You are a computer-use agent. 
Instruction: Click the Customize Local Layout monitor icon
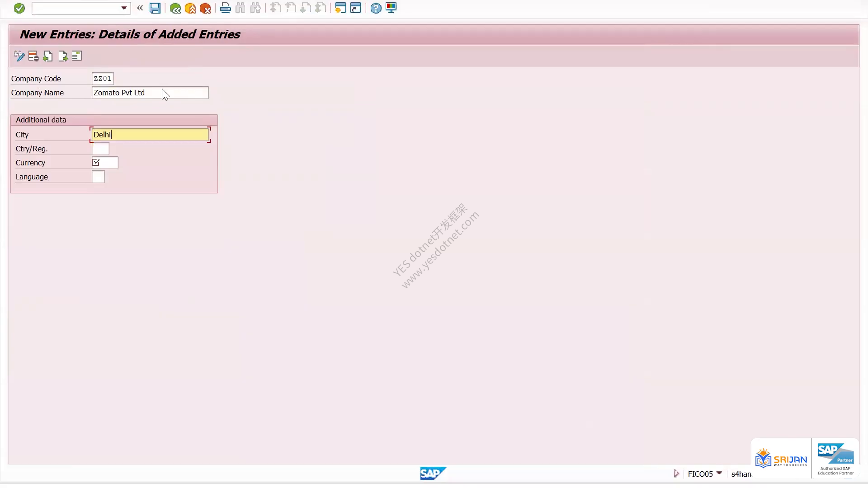click(391, 8)
